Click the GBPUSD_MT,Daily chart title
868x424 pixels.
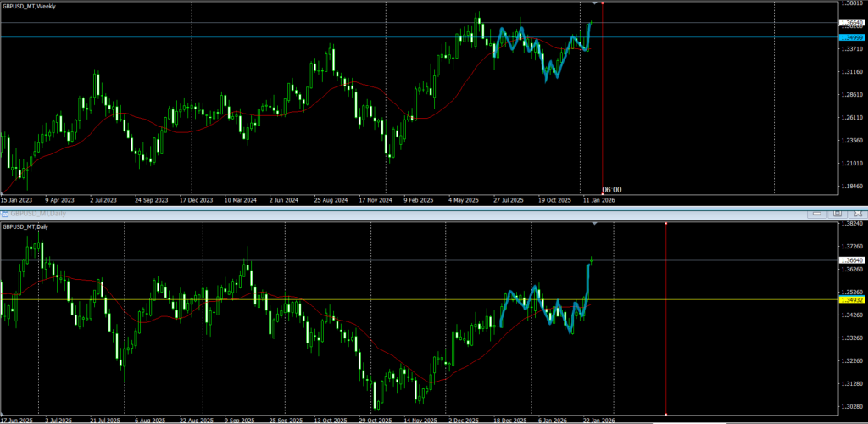click(25, 226)
